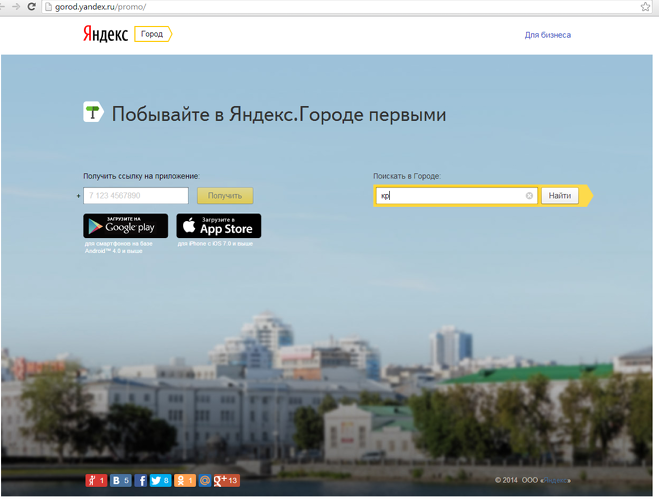This screenshot has height=499, width=659.
Task: Click the green tree Gorod app icon
Action: [93, 113]
